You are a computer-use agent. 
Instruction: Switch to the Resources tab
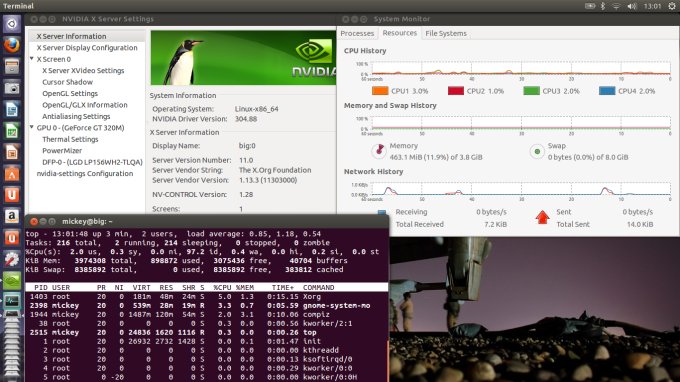tap(399, 33)
